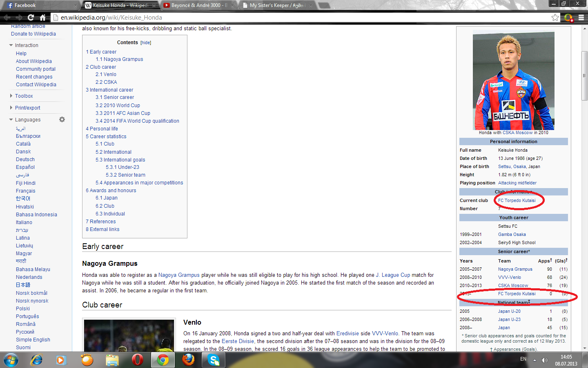Open the orange GOM Player taskbar icon

(x=87, y=360)
